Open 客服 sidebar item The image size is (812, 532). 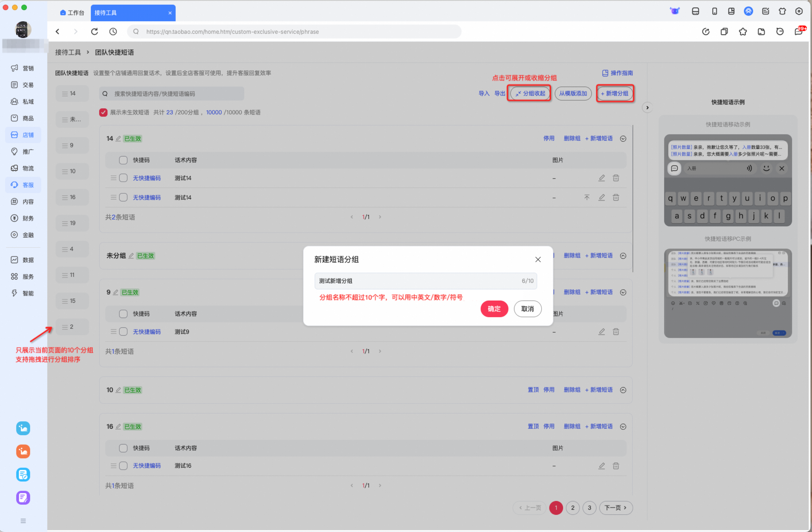point(23,185)
